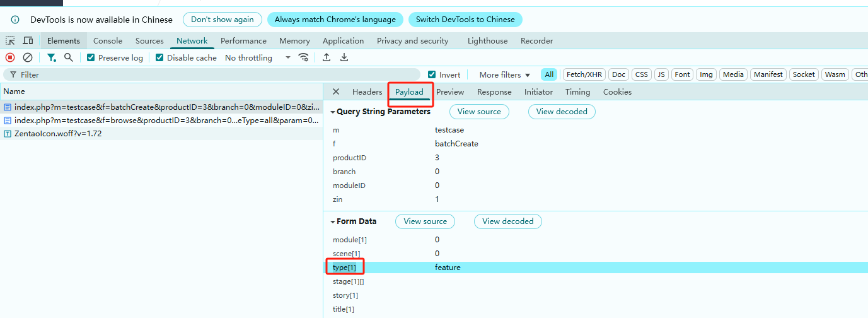Filter requests by Manifest type

(x=768, y=74)
